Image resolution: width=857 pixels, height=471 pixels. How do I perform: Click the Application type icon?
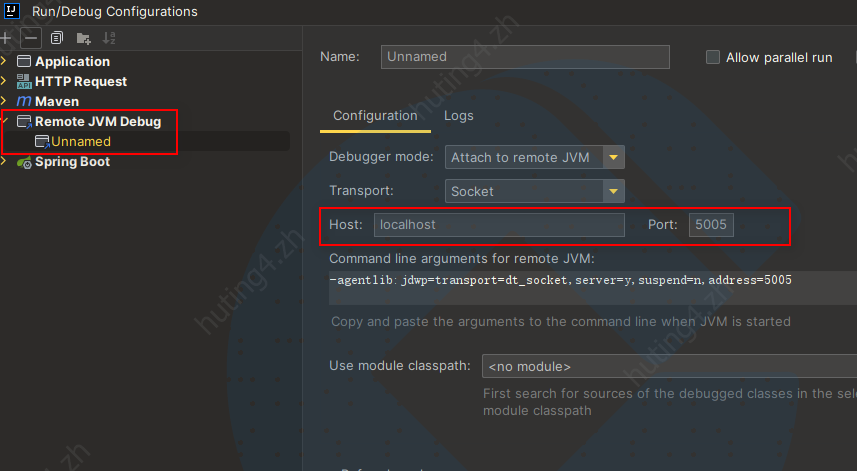(x=24, y=61)
